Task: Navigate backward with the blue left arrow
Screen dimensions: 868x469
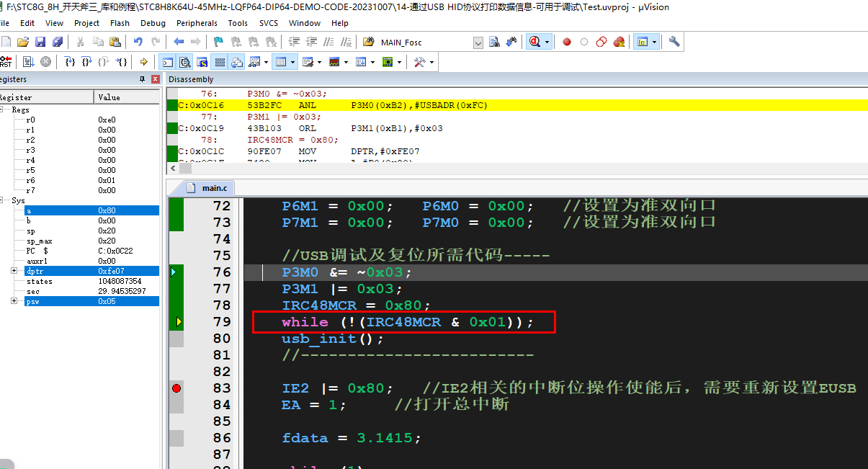Action: [179, 42]
